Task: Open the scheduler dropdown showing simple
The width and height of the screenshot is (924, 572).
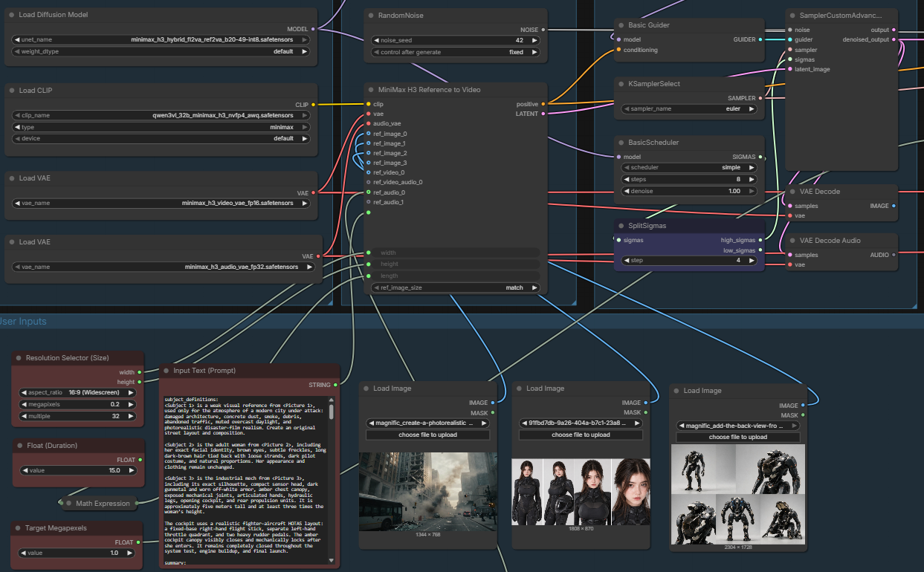Action: tap(689, 167)
